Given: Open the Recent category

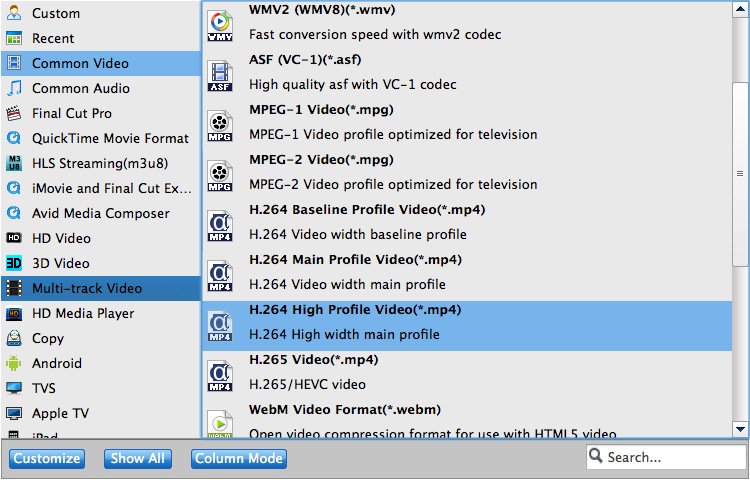Looking at the screenshot, I should [100, 38].
